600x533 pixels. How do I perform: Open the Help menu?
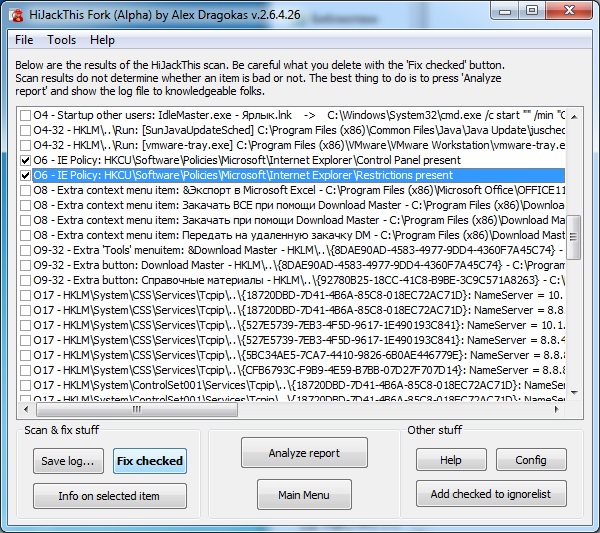click(x=102, y=40)
